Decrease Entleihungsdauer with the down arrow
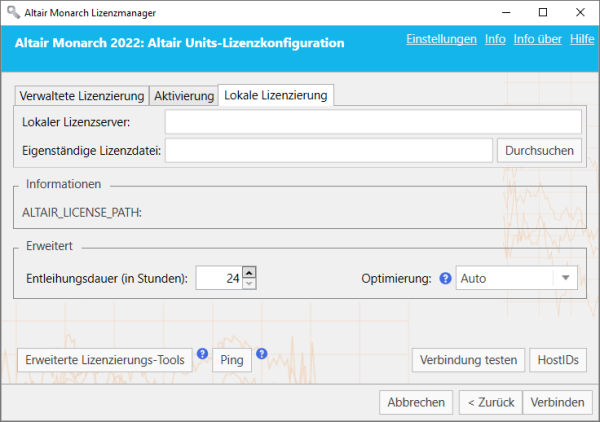The width and height of the screenshot is (600, 422). tap(249, 284)
